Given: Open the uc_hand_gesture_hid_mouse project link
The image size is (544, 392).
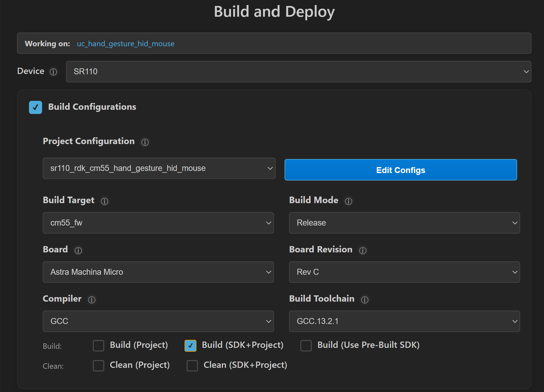Looking at the screenshot, I should (x=126, y=44).
